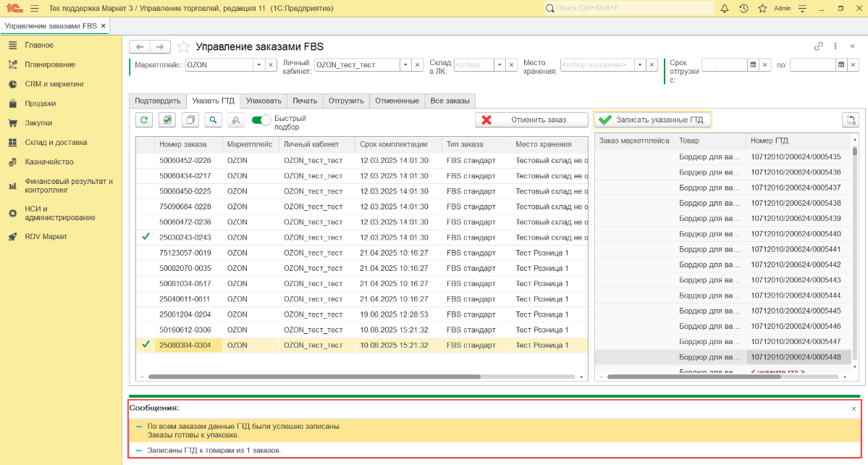This screenshot has height=465, width=868.
Task: Open history clock icon in title bar
Action: coord(743,9)
